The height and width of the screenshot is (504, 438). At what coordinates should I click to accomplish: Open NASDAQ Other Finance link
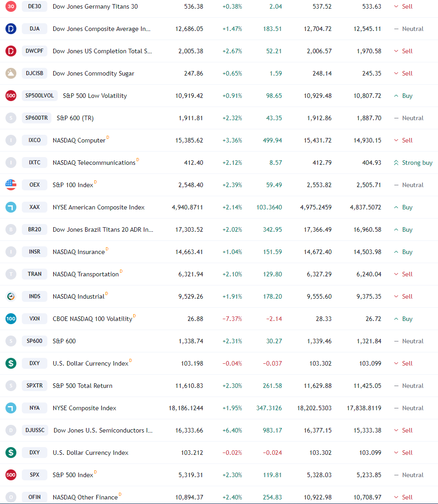pos(85,497)
